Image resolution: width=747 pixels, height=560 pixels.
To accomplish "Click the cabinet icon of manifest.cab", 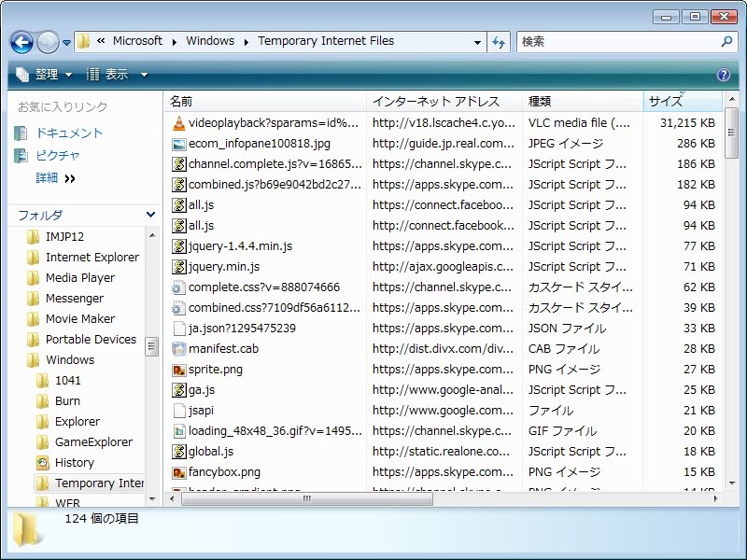I will point(178,348).
